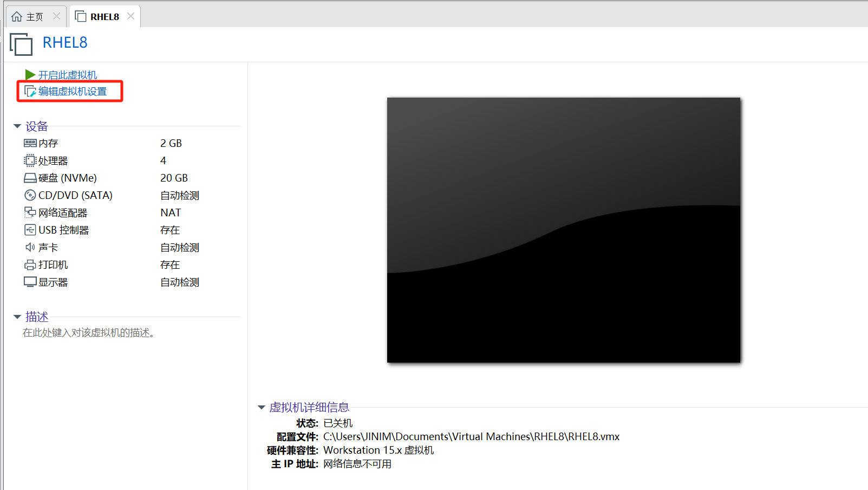Select the CD/DVD (SATA) disc icon
The height and width of the screenshot is (490, 868).
(x=30, y=195)
